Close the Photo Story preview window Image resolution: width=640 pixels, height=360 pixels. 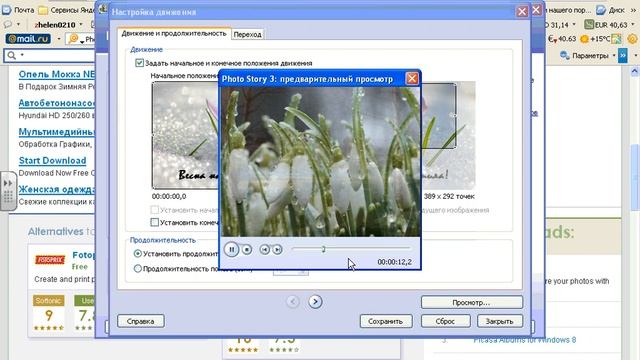pyautogui.click(x=412, y=78)
